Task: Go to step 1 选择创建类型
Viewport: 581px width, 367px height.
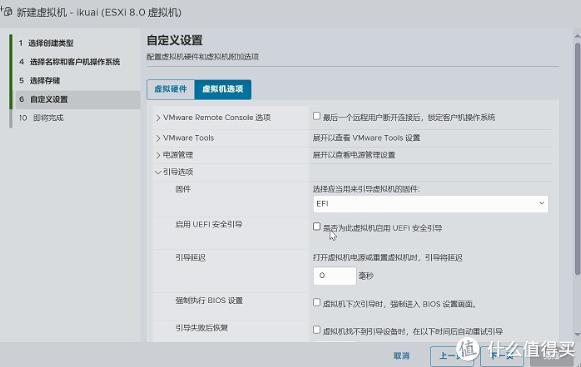Action: coord(46,43)
